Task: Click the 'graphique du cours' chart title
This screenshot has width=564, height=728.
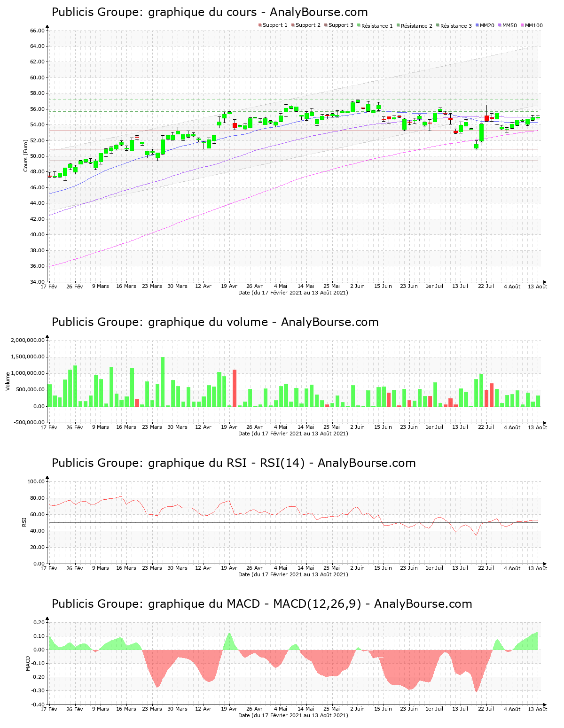Action: pos(210,12)
